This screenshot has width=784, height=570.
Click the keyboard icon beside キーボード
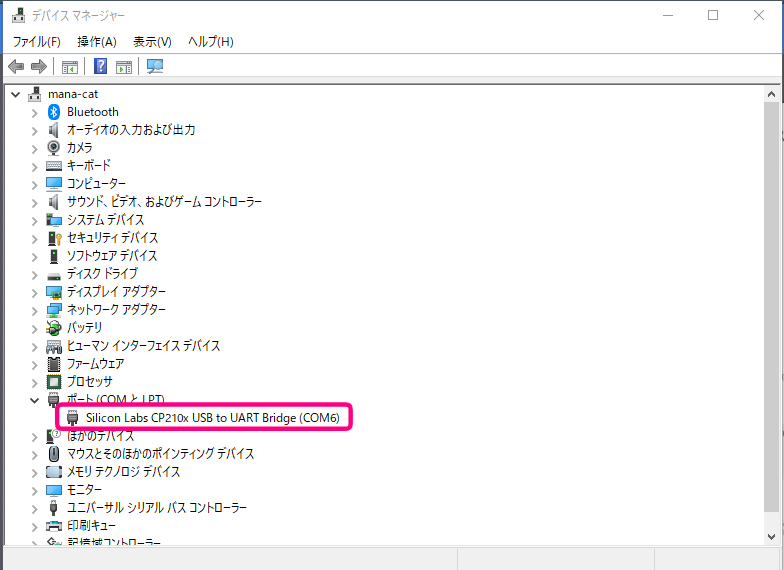pyautogui.click(x=54, y=166)
